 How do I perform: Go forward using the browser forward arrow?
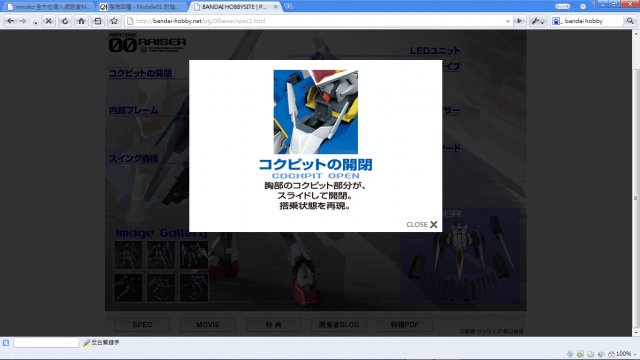point(23,21)
